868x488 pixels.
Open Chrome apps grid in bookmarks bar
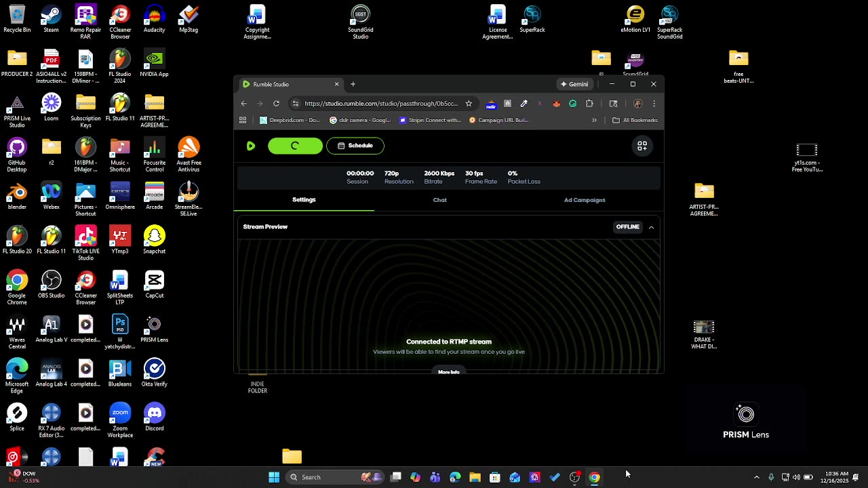coord(243,120)
